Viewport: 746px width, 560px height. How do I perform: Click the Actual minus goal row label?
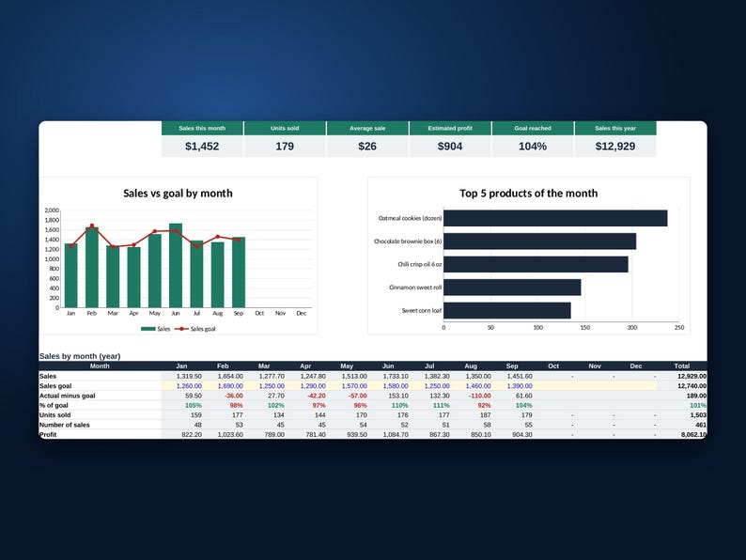67,396
